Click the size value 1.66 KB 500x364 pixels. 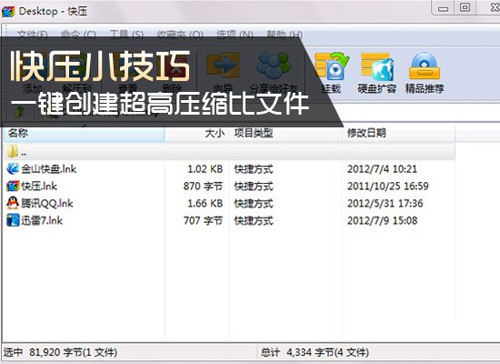205,203
